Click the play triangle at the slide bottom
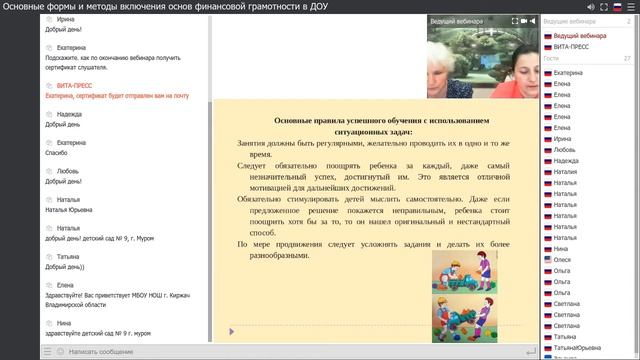The image size is (640, 360). (231, 331)
